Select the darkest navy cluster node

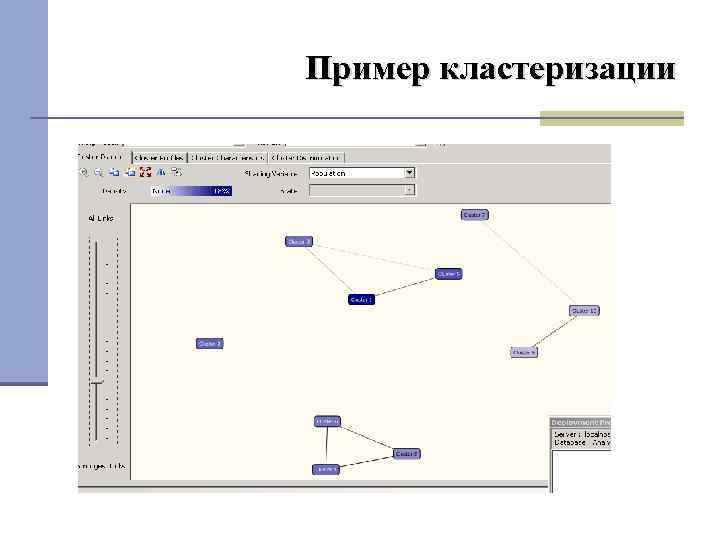pyautogui.click(x=361, y=300)
